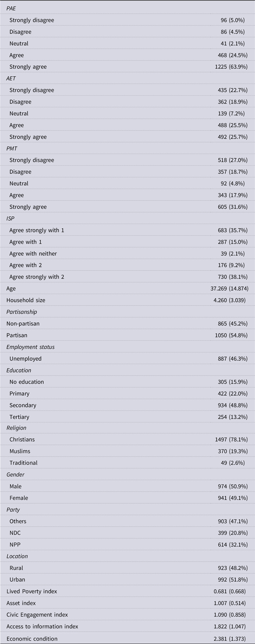Select the 'Lived Poverty index' label
Screen dimensions: 255x644
(32, 591)
